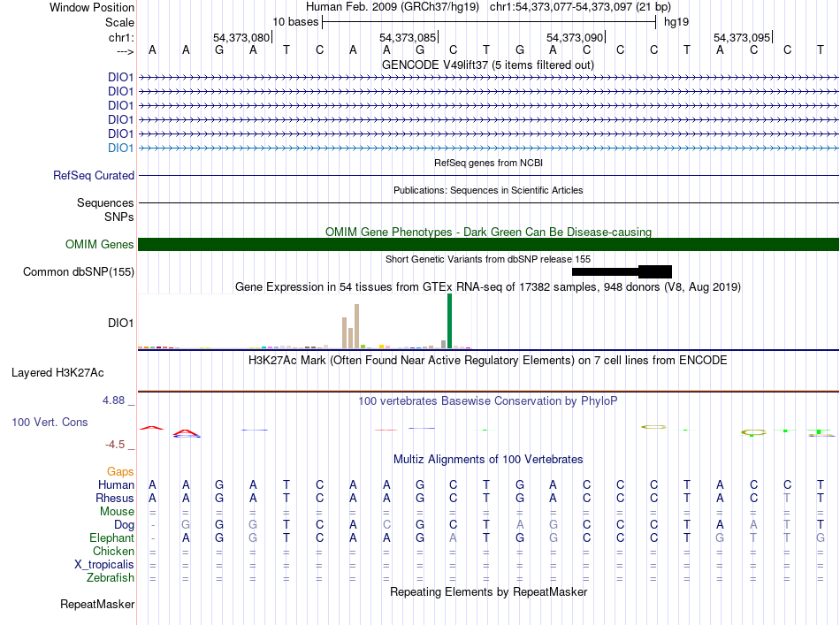Open Multiz Alignments of 100 Vertebrates title
840x625 pixels.
pyautogui.click(x=487, y=460)
